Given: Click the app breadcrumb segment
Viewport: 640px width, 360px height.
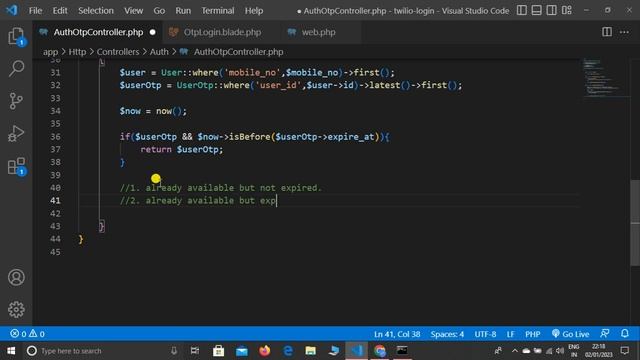Looking at the screenshot, I should (51, 52).
